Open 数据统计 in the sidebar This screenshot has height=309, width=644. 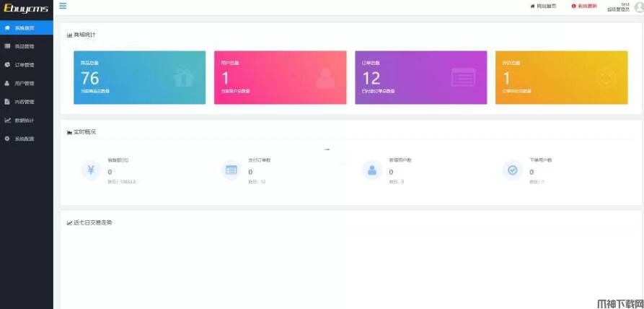click(x=25, y=120)
